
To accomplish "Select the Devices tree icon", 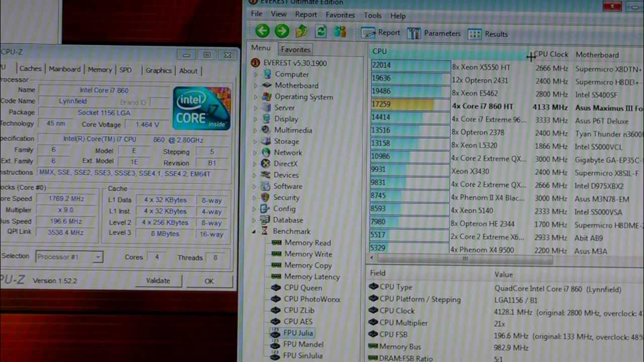I will pos(266,175).
